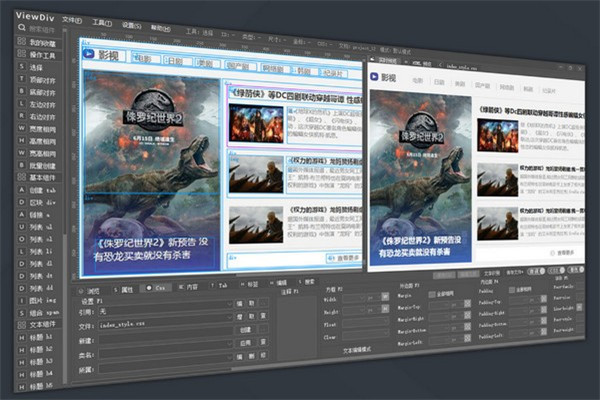Pick the 批量创建 batch create B icon
600x400 pixels.
pyautogui.click(x=21, y=165)
